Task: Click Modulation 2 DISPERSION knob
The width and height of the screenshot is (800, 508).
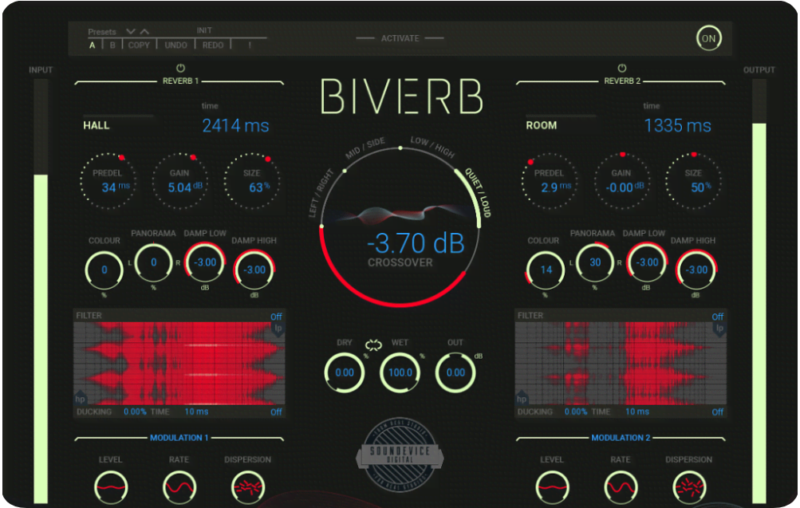Action: (x=689, y=488)
